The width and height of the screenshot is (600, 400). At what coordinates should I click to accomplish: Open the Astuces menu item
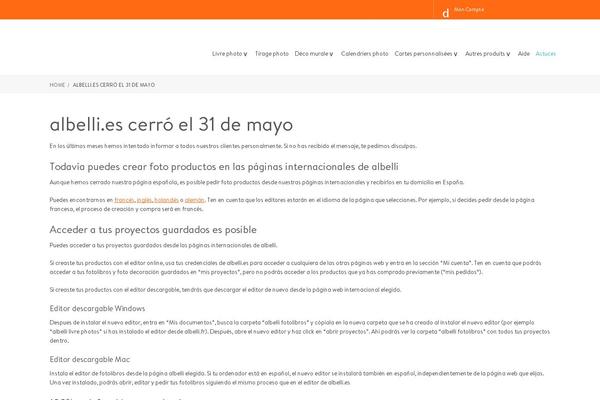pyautogui.click(x=546, y=54)
